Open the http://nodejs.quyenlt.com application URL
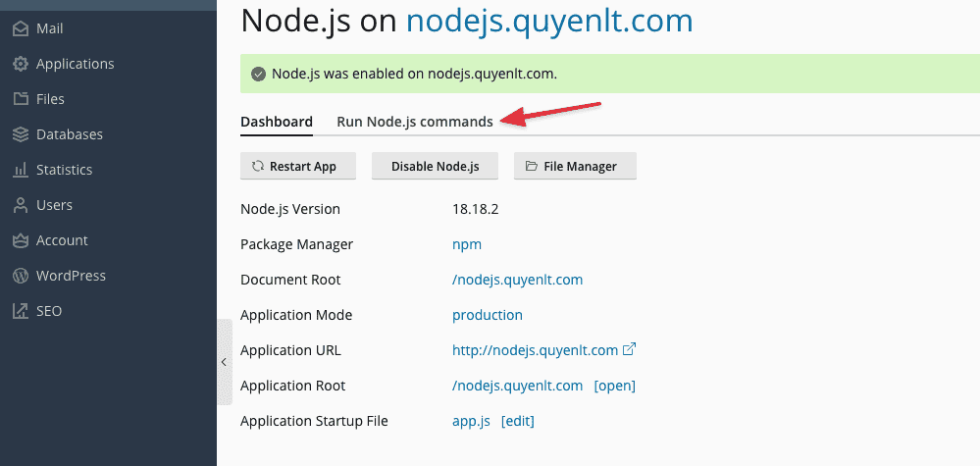Screen dimensions: 980x466 point(535,350)
